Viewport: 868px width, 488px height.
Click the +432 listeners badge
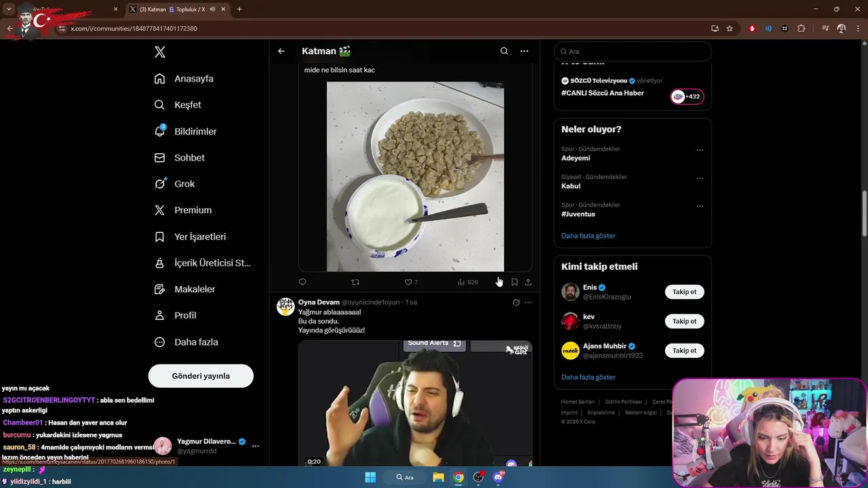point(687,96)
